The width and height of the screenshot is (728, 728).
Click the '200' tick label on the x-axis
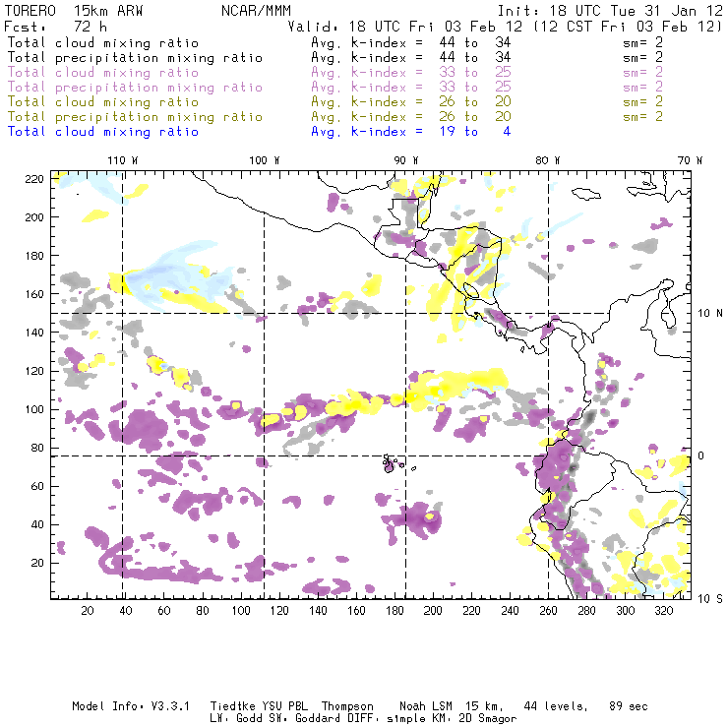point(433,611)
